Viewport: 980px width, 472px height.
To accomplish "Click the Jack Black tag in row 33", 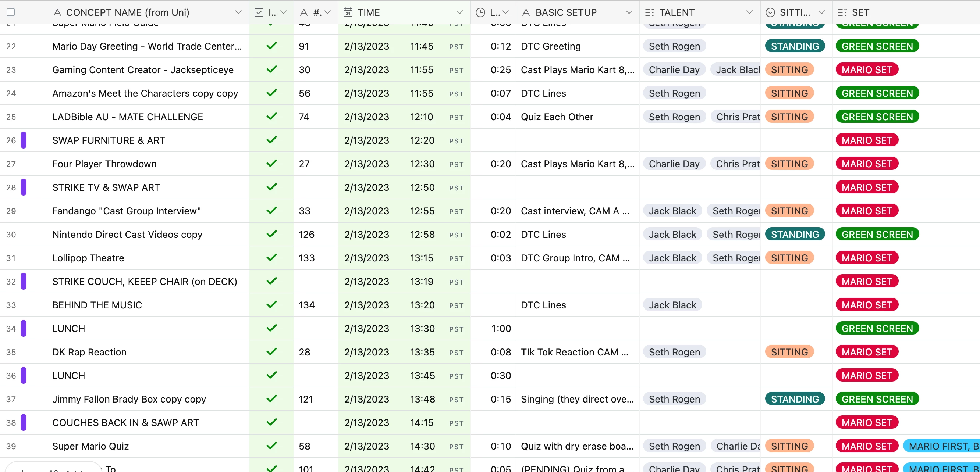I will 672,305.
